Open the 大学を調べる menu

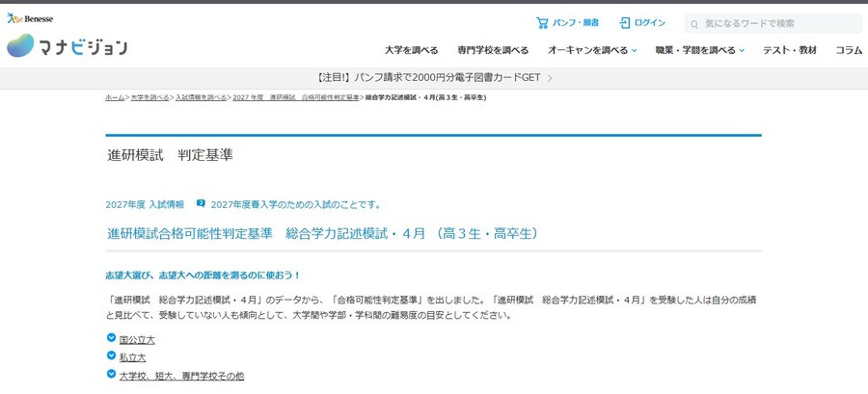coord(411,50)
